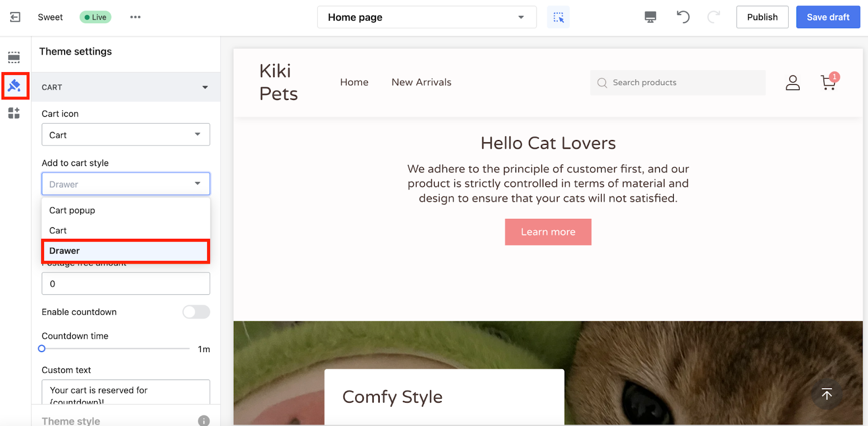
Task: Click the Live status badge
Action: click(x=95, y=17)
